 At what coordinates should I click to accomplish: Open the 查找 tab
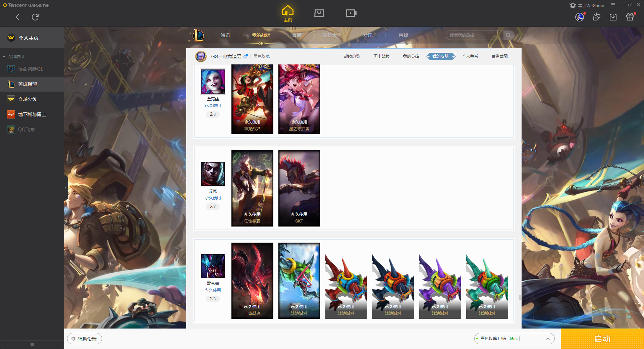point(403,35)
